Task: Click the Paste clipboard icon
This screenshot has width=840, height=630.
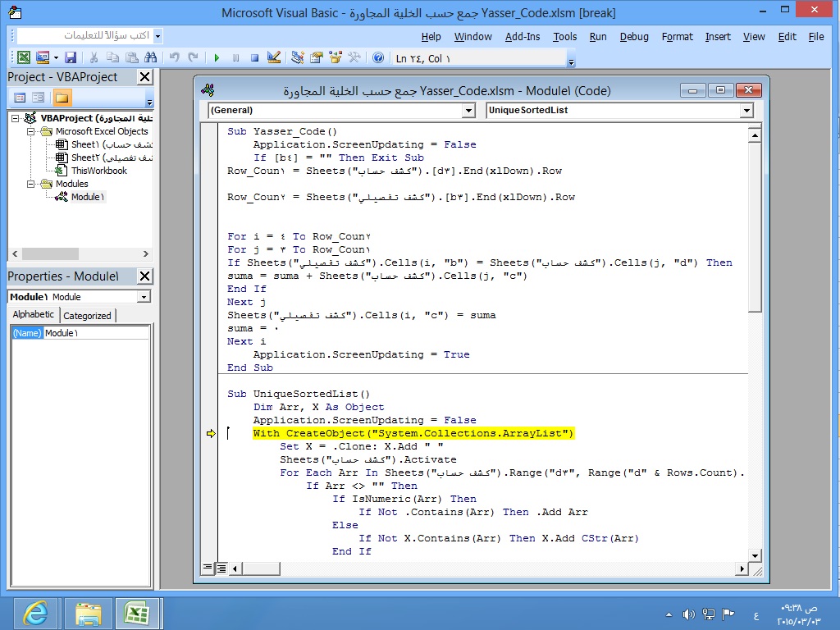Action: 132,58
